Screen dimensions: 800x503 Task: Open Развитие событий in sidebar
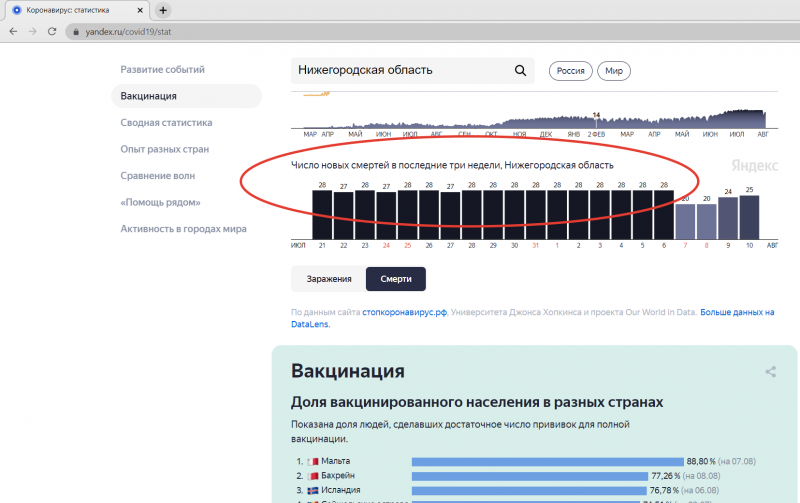click(x=162, y=69)
